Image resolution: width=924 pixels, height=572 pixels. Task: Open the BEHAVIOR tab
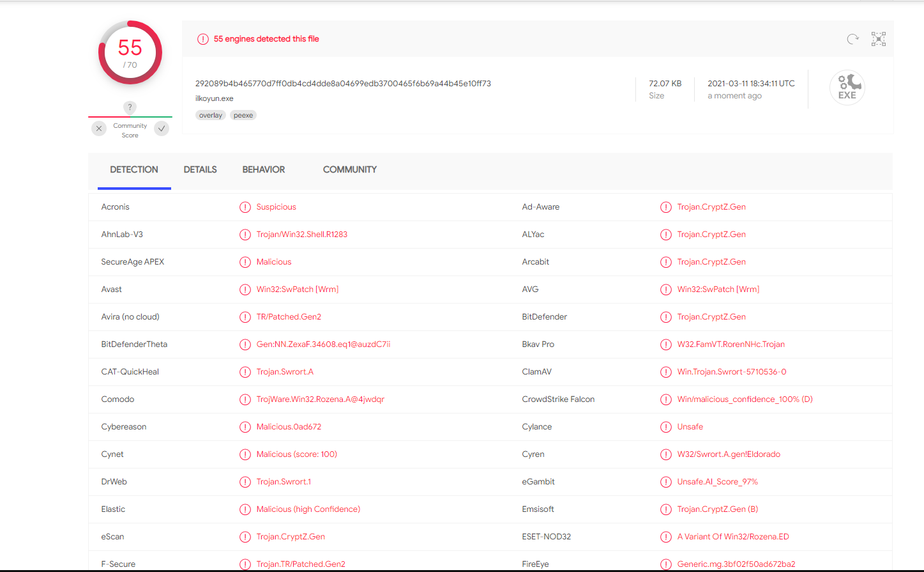coord(264,169)
